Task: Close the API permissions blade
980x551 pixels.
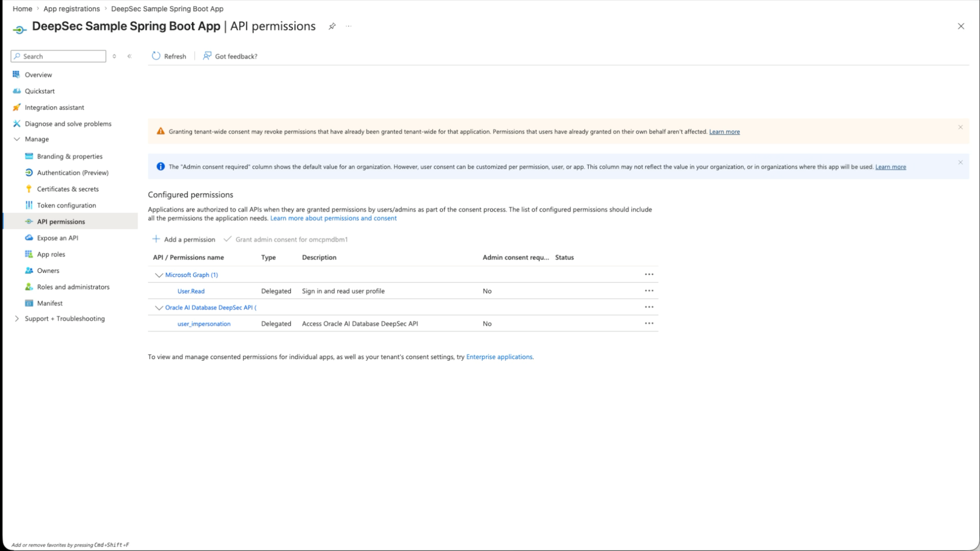Action: [961, 26]
